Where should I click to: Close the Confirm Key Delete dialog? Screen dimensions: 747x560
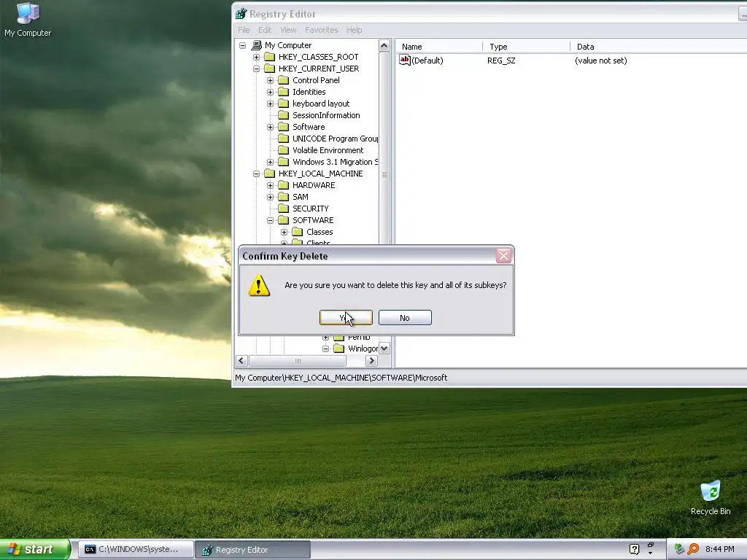(503, 256)
